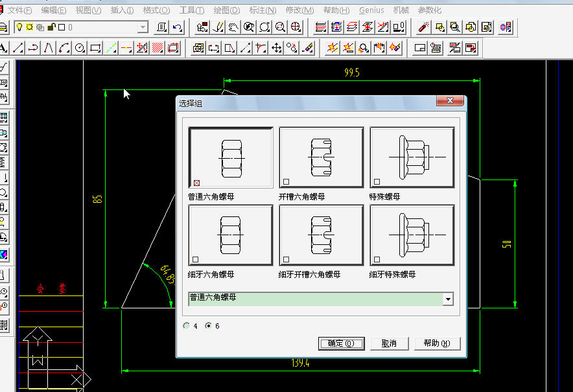Select the 普通六角螺母 nut thumbnail

tap(231, 157)
